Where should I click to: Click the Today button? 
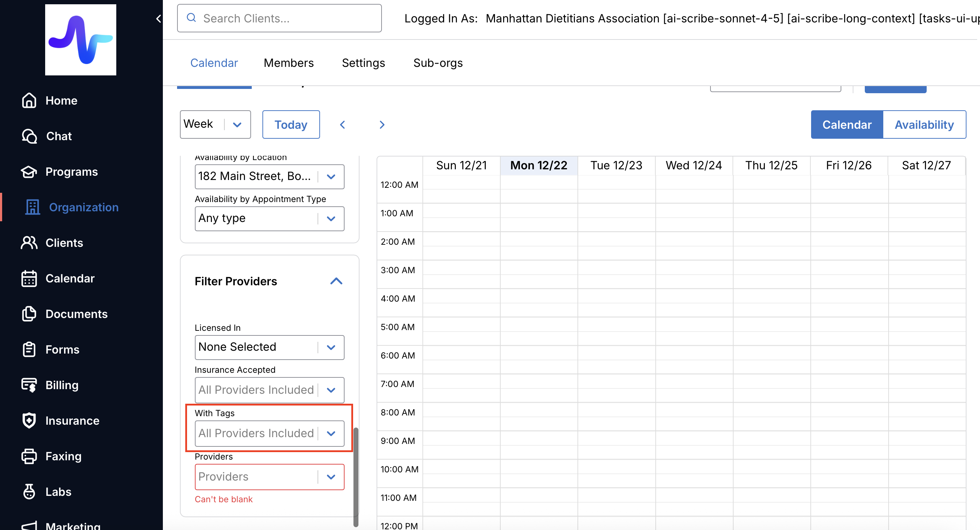(291, 125)
